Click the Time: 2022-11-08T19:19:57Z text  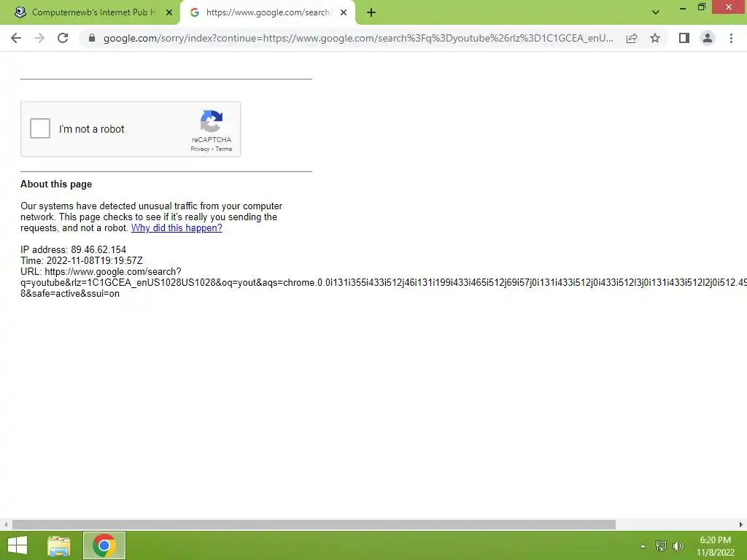82,260
